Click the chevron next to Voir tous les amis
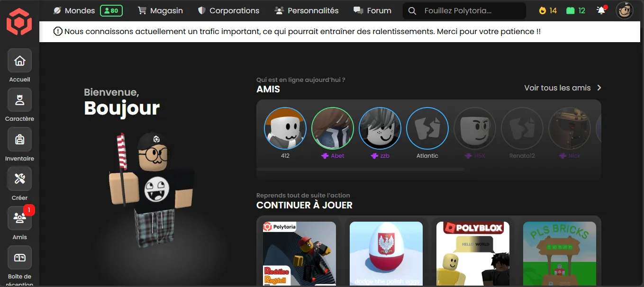The width and height of the screenshot is (644, 287). [599, 88]
